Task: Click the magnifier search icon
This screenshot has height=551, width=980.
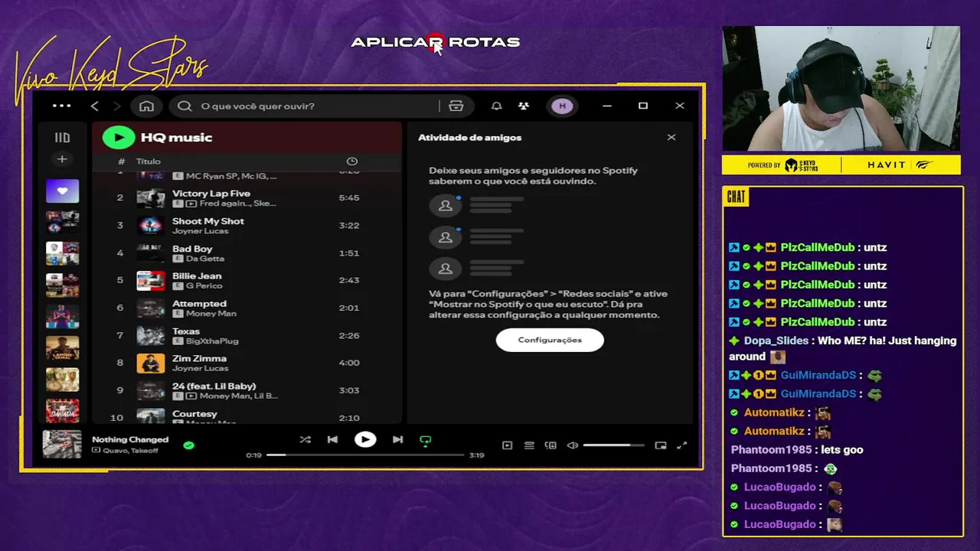Action: click(x=185, y=106)
